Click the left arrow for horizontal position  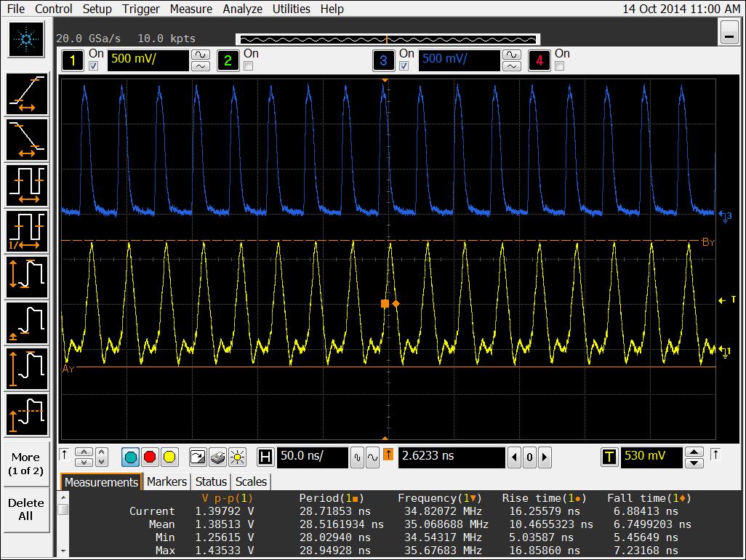coord(515,457)
